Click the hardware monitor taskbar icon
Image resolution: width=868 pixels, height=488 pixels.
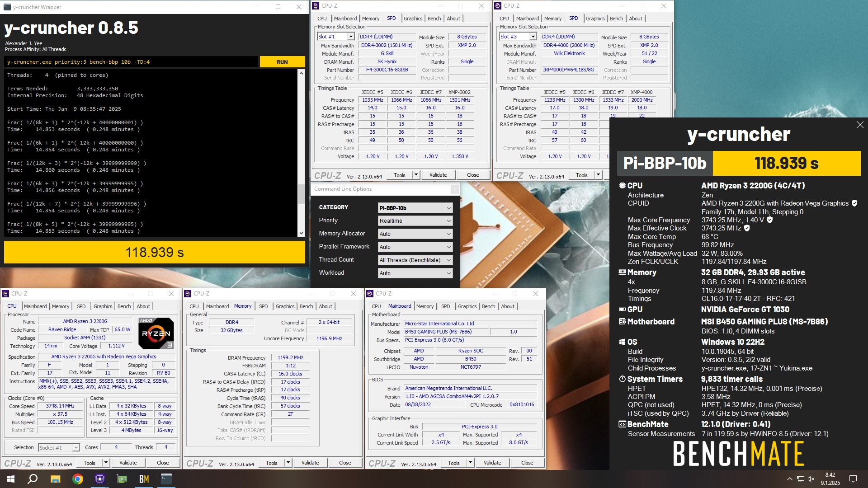(x=122, y=479)
